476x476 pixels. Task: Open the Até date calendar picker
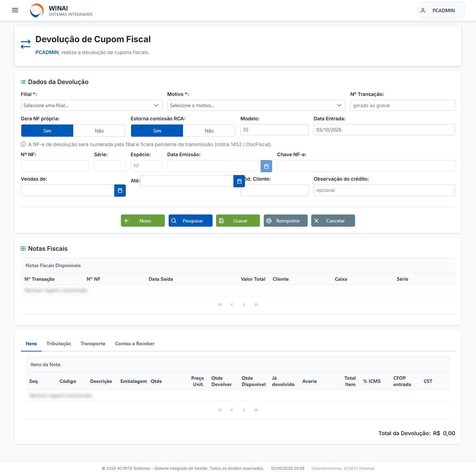239,181
